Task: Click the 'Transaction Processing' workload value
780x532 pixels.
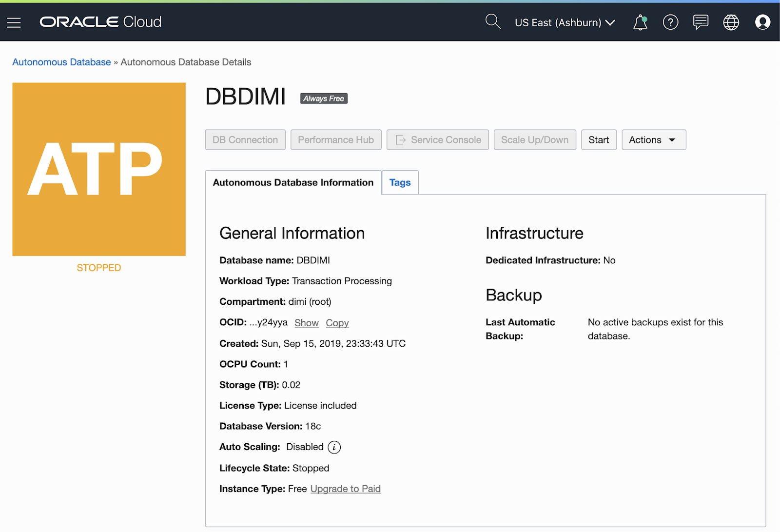Action: click(342, 281)
